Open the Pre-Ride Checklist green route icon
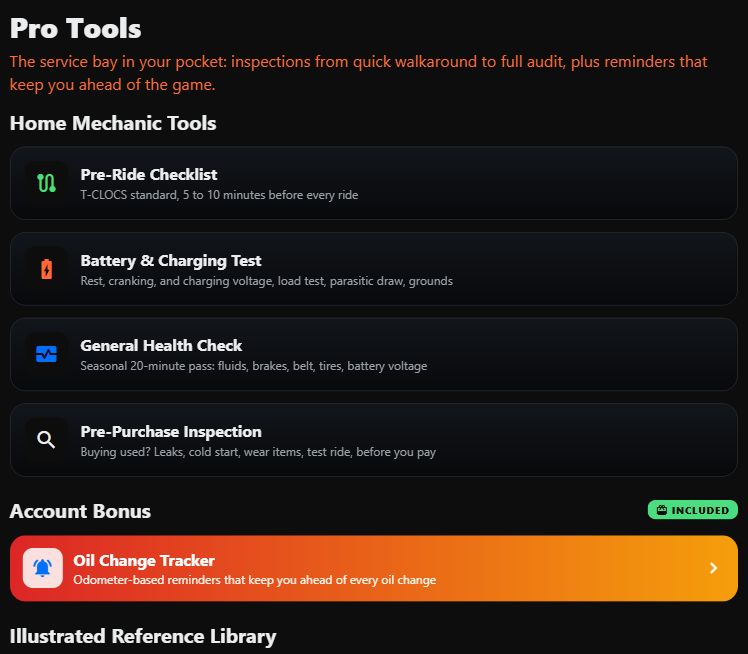 click(46, 183)
